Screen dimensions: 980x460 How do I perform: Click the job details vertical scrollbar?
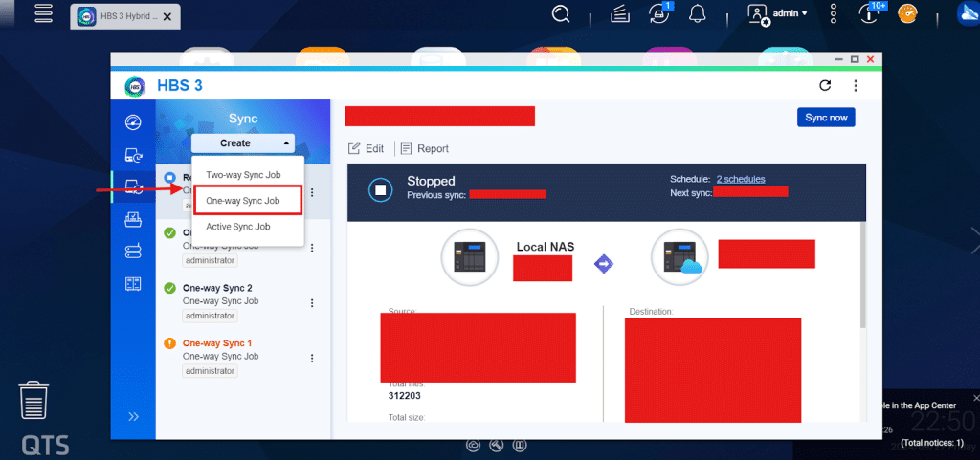863,274
